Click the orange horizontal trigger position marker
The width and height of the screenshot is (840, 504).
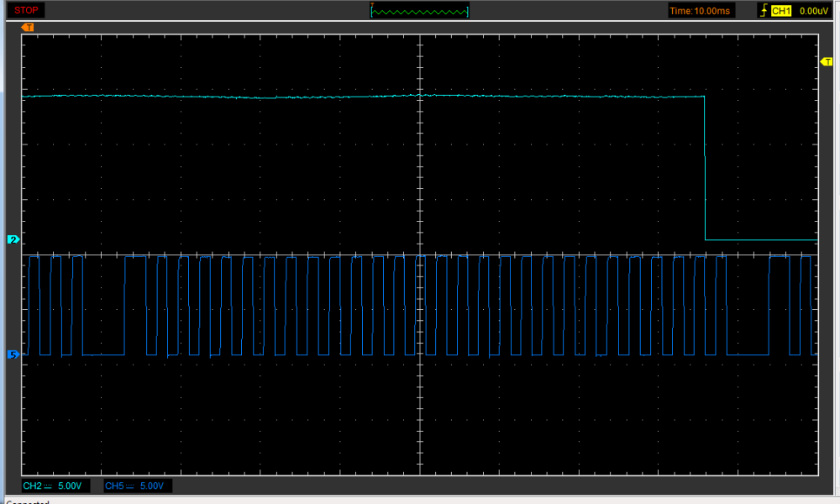click(x=28, y=28)
